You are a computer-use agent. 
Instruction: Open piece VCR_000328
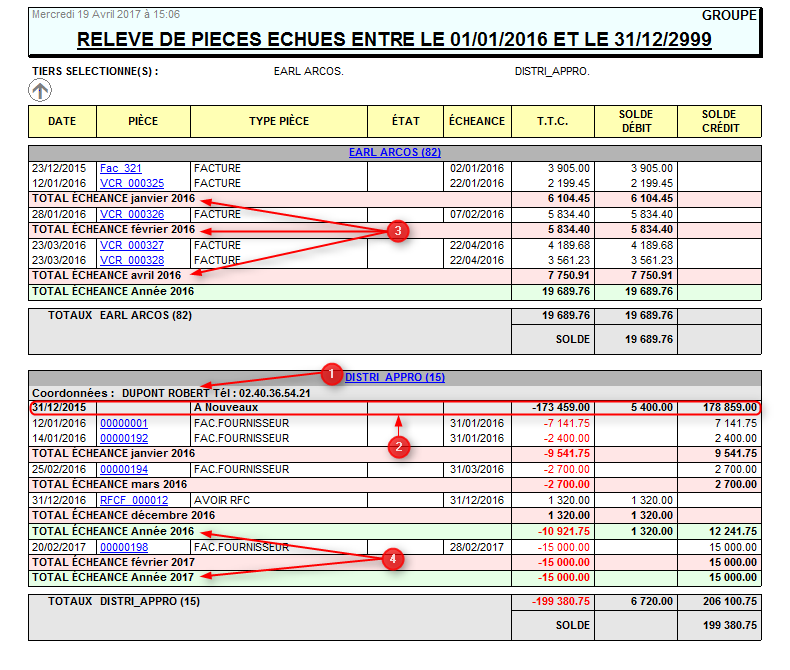click(x=132, y=259)
